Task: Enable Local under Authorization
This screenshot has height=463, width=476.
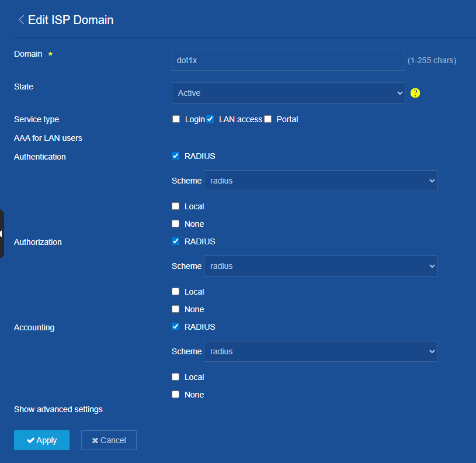Action: pyautogui.click(x=176, y=292)
